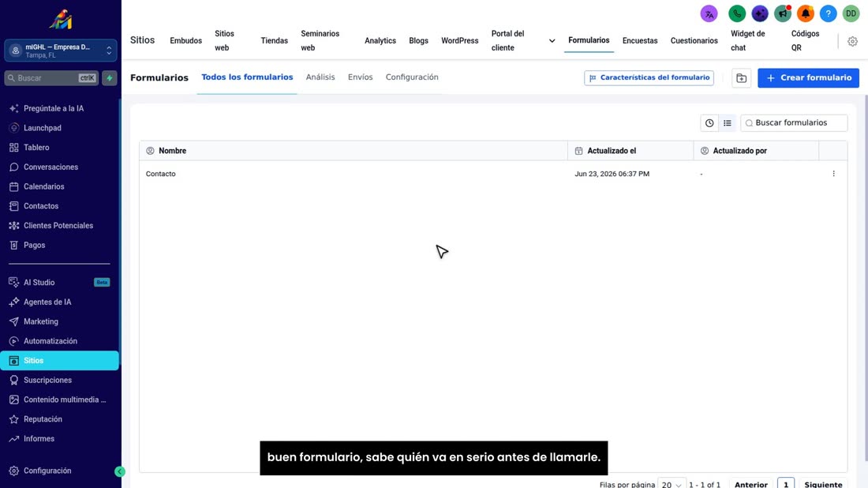Screen dimensions: 868x488
Task: Click the parrot logo in sidebar
Action: tap(60, 20)
